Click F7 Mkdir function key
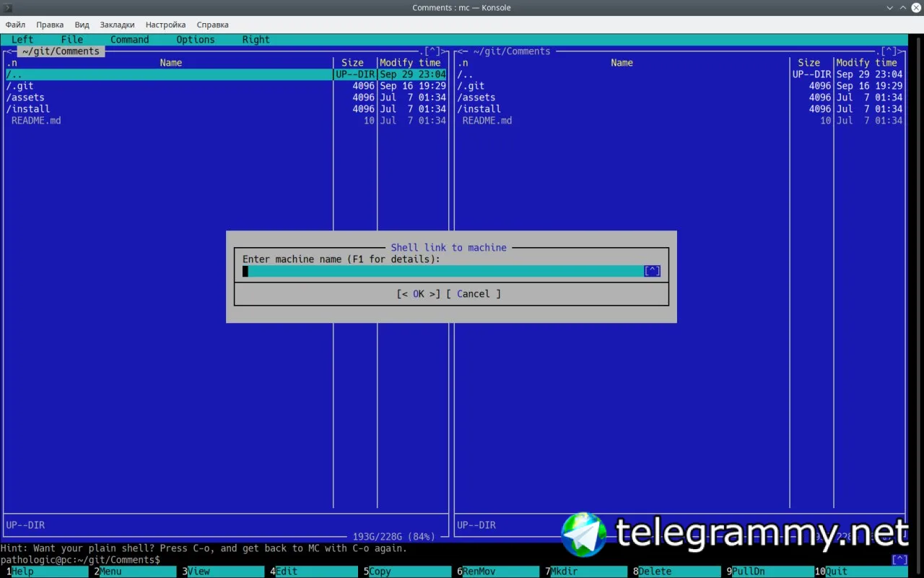Screen dimensions: 924x578 click(x=587, y=571)
